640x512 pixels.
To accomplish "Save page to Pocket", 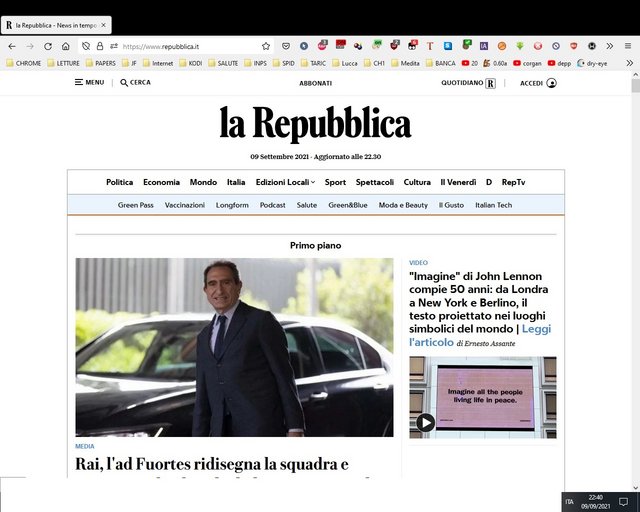I will point(286,47).
